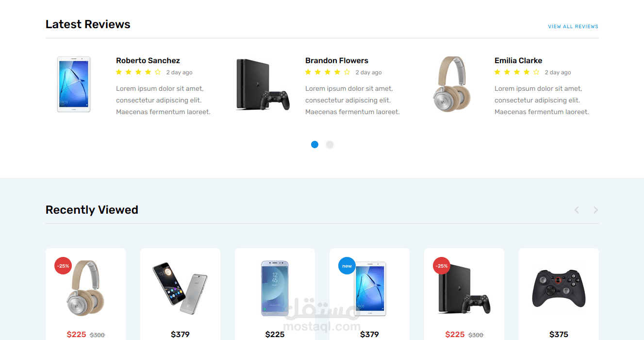
Task: Open the blue Samsung phone product priced $225
Action: [x=275, y=294]
